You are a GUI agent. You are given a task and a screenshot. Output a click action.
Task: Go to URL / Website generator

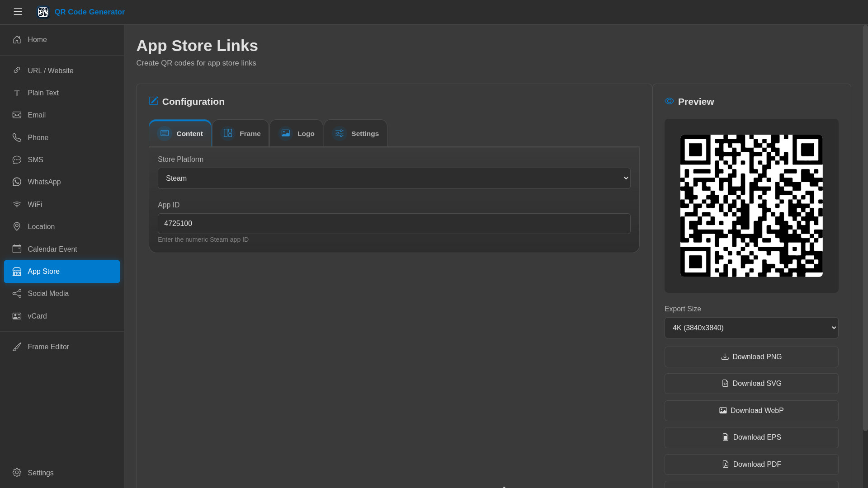62,70
